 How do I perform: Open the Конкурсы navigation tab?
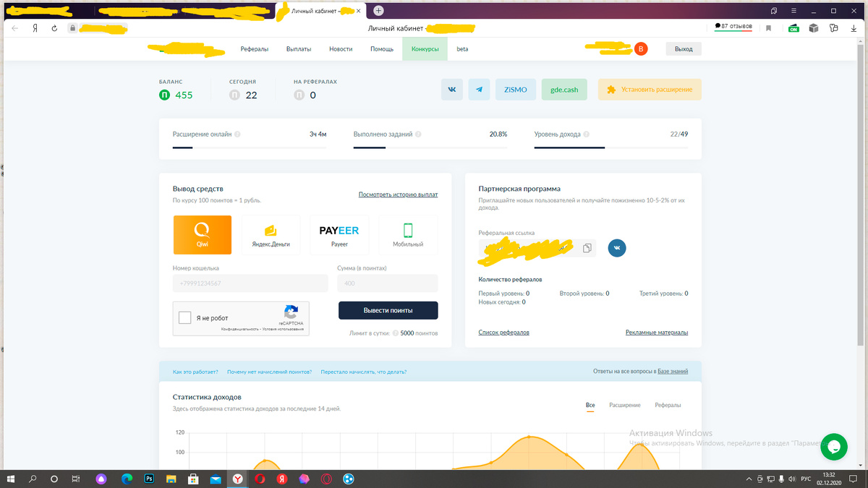[425, 49]
